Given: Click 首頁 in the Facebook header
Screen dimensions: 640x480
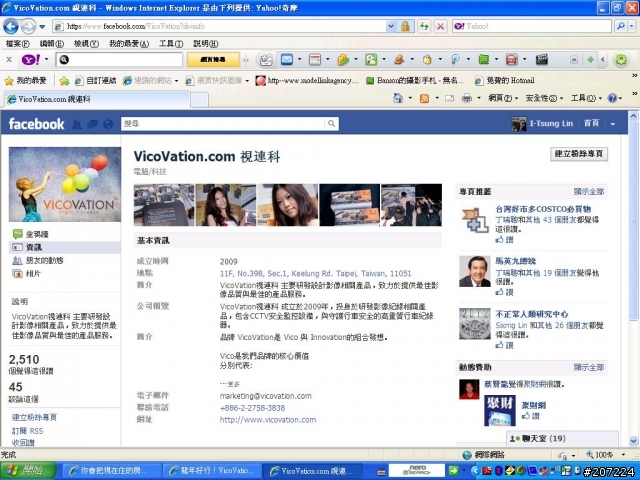Looking at the screenshot, I should [591, 123].
